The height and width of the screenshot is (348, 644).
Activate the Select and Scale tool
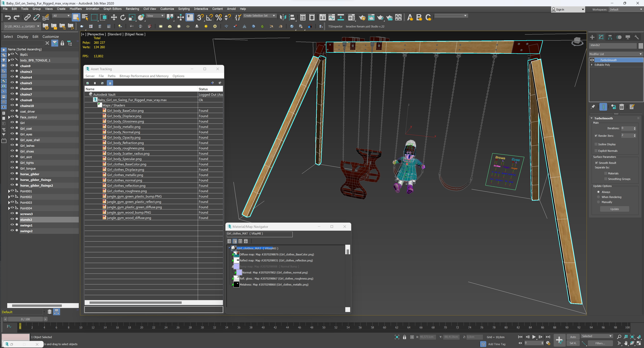132,17
